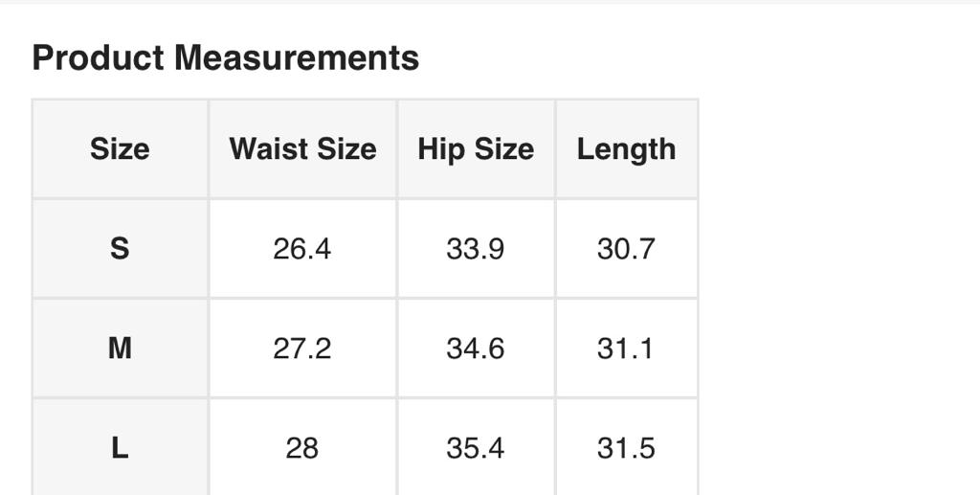The height and width of the screenshot is (495, 980).
Task: Click the 30.7 length value
Action: coord(626,249)
